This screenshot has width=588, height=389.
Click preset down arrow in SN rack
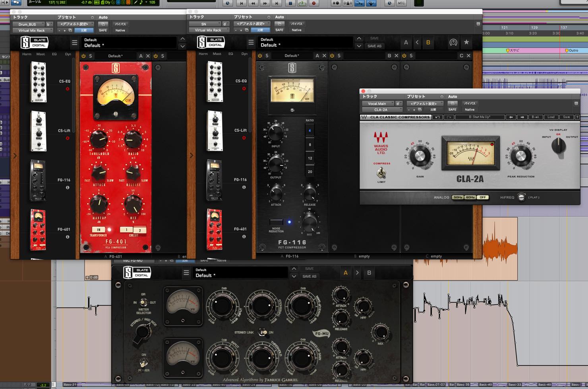tap(359, 46)
